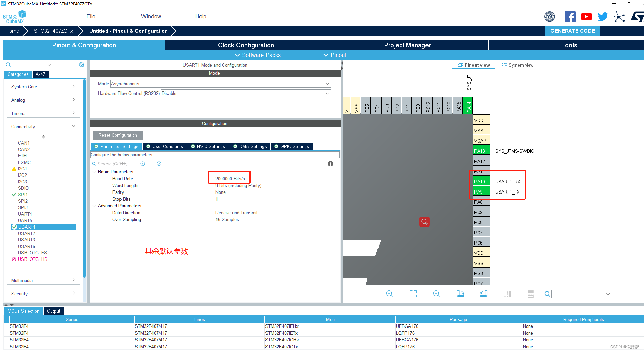
Task: Open the NVIC Settings tab
Action: (208, 146)
